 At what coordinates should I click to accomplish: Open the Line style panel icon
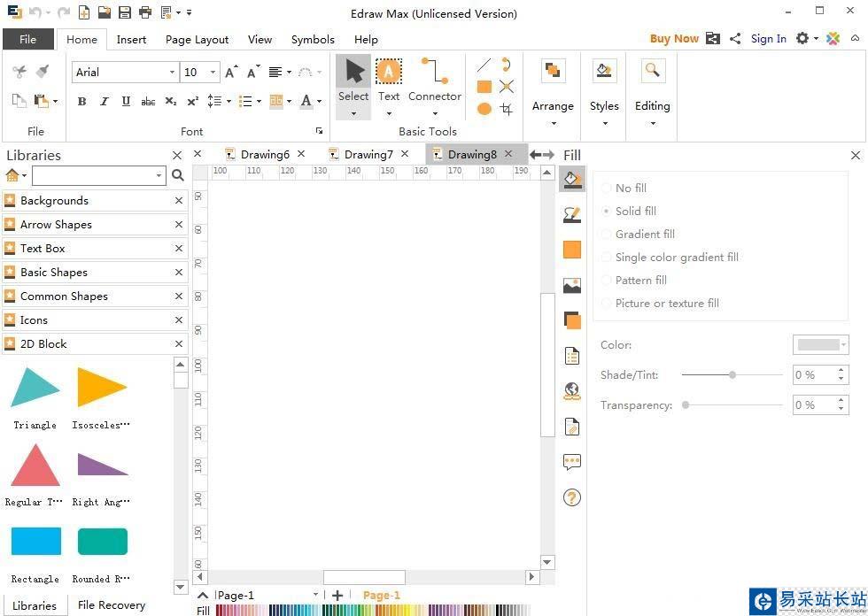coord(572,214)
